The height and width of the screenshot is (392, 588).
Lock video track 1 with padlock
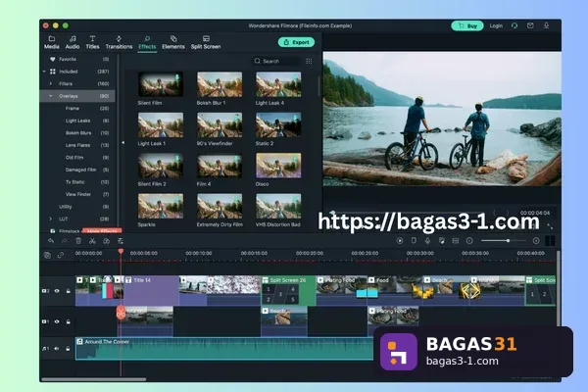[x=68, y=321]
